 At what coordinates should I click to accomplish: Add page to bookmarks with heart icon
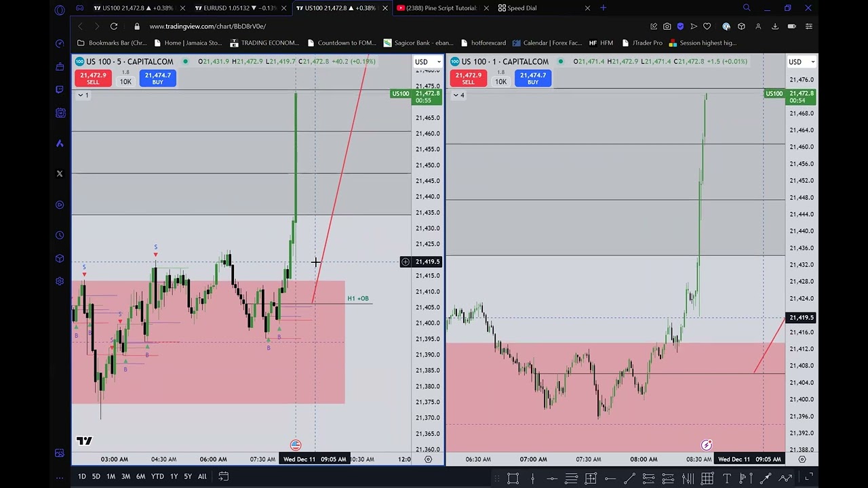click(x=707, y=26)
